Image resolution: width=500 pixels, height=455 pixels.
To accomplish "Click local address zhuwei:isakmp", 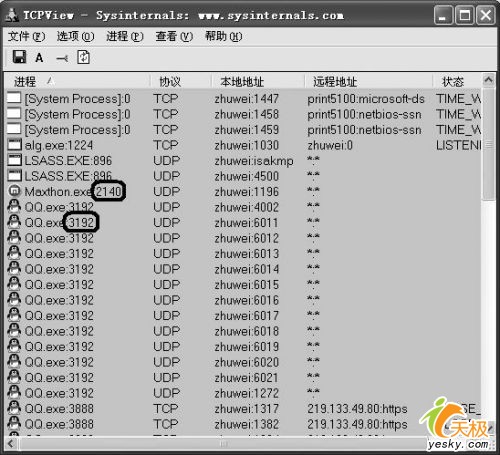I will (x=254, y=161).
